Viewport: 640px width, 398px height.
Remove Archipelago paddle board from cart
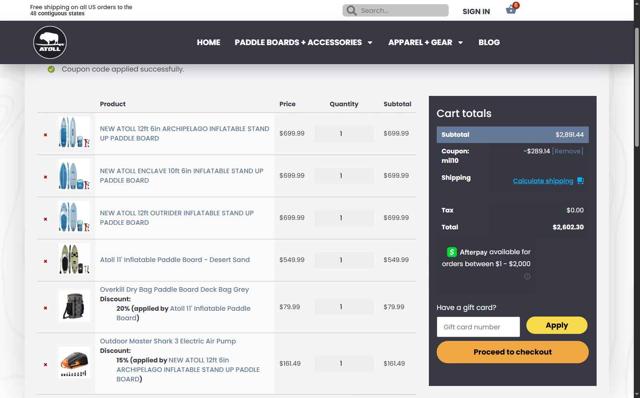(45, 134)
